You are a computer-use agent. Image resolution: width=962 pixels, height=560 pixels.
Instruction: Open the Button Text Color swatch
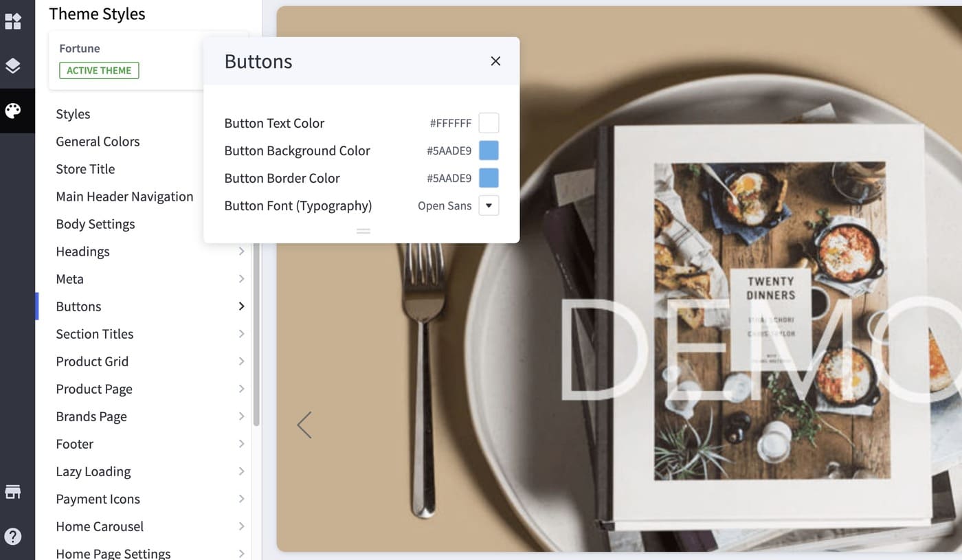pyautogui.click(x=489, y=123)
